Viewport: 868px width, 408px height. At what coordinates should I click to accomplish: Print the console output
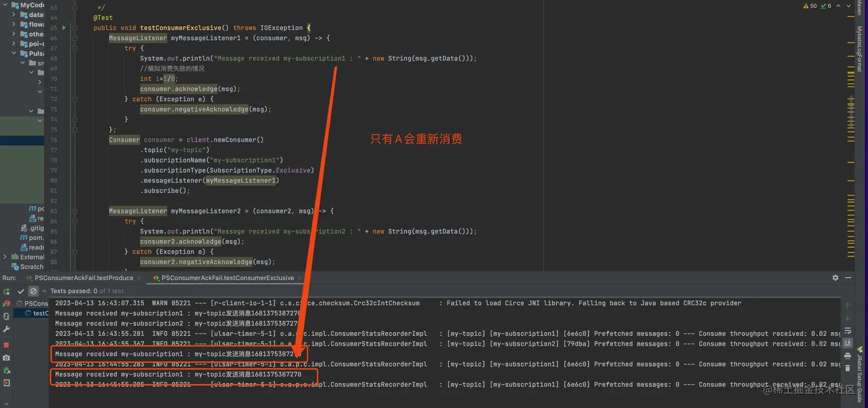click(848, 356)
